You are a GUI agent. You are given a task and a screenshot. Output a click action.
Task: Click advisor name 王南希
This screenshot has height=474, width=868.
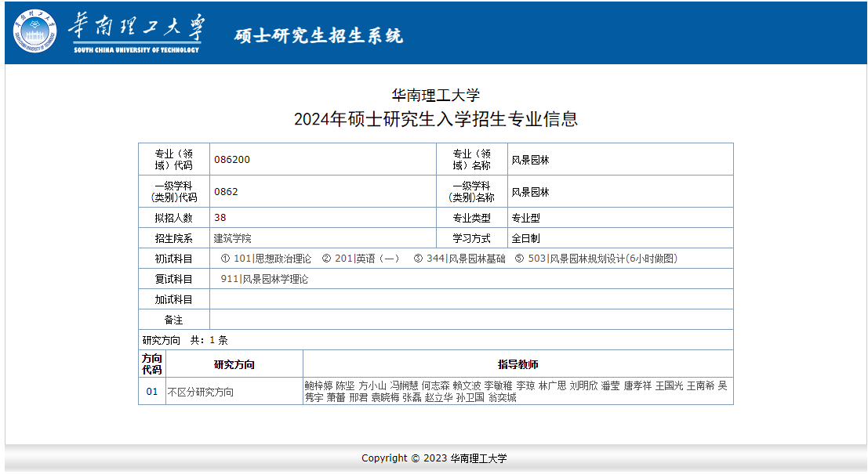point(701,385)
